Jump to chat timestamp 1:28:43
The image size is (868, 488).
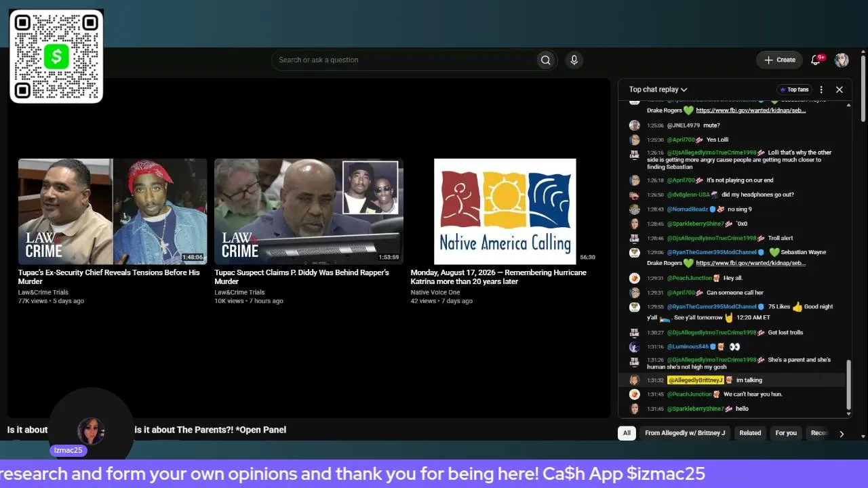click(x=654, y=209)
